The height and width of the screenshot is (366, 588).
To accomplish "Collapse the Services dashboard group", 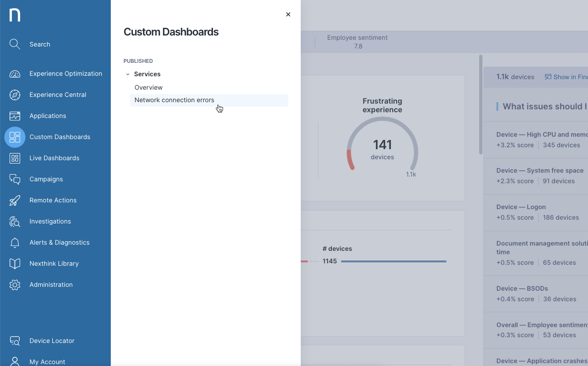I will click(128, 74).
